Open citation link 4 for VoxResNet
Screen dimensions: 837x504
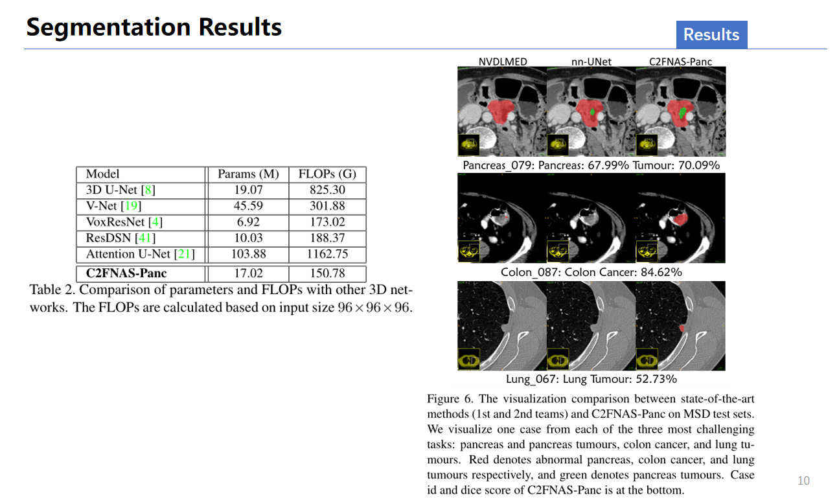tap(155, 222)
